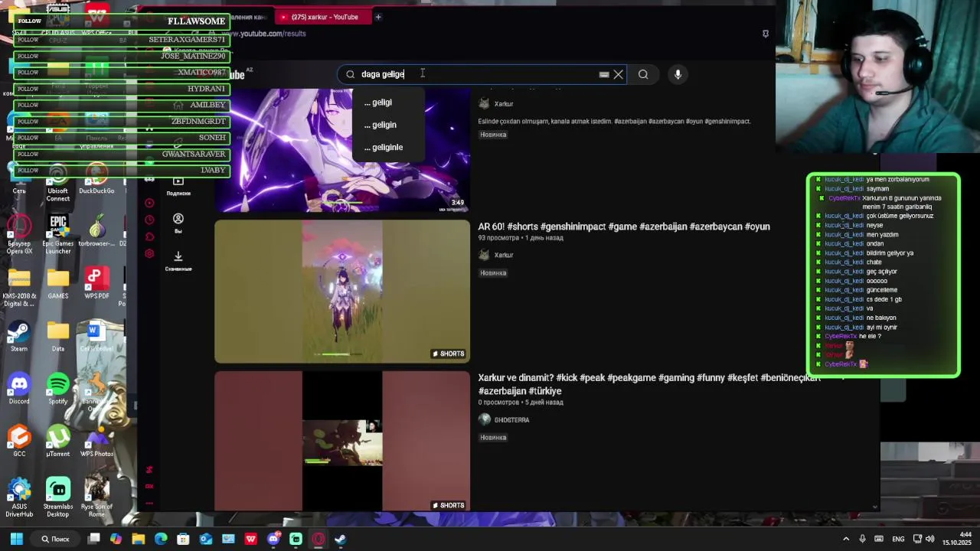Open the GAMES folder on desktop

[58, 284]
